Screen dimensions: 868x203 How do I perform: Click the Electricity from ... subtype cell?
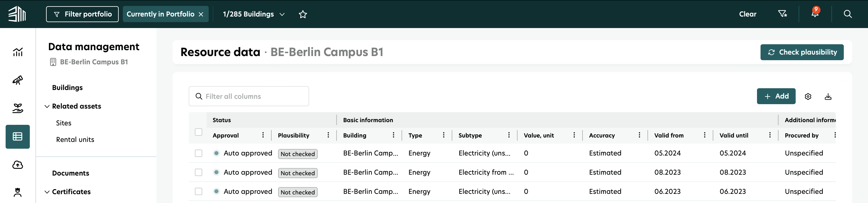coord(486,172)
